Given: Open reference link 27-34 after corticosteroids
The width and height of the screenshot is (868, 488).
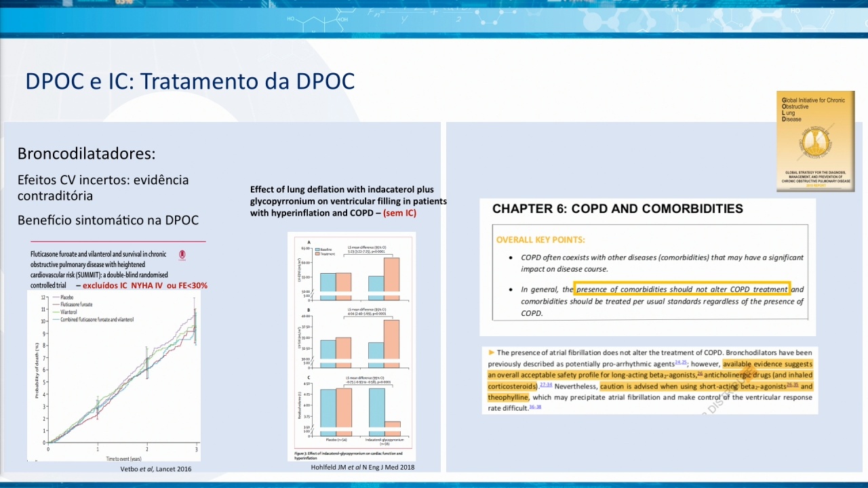Looking at the screenshot, I should coord(546,385).
